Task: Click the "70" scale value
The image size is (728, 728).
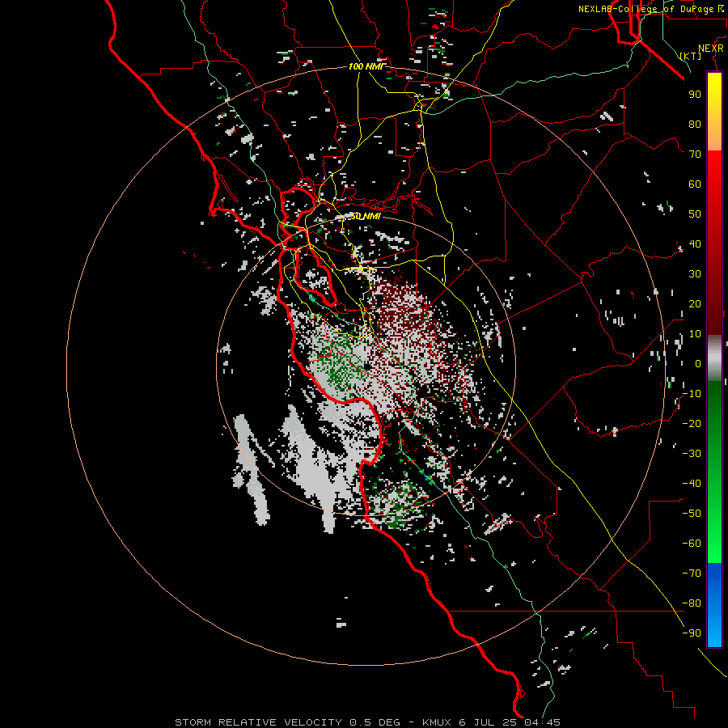Action: click(695, 154)
